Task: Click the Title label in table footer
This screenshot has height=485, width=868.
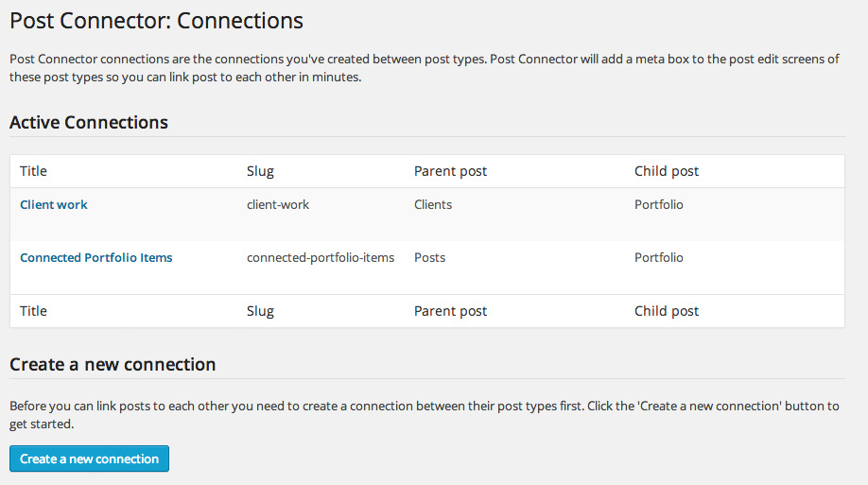Action: [33, 311]
